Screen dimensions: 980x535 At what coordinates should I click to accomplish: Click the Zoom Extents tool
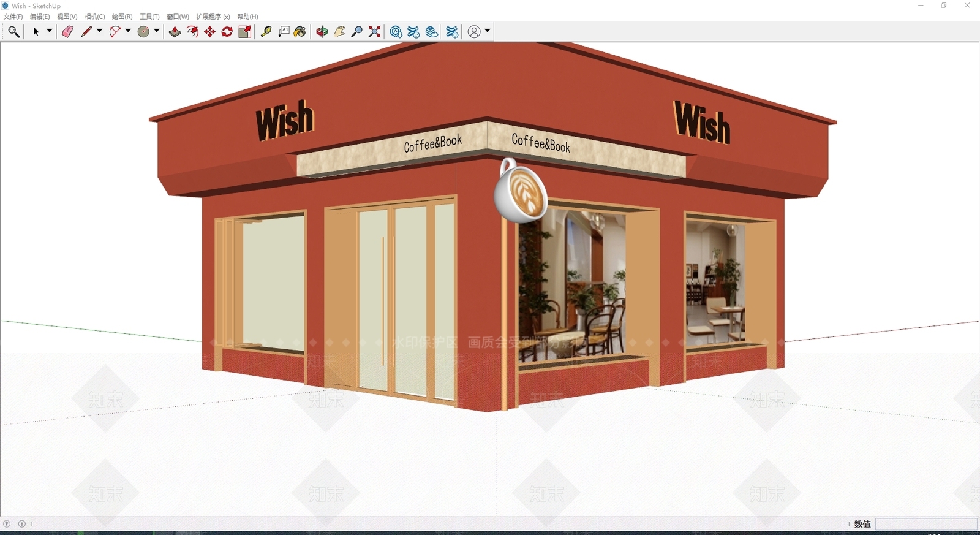coord(375,32)
